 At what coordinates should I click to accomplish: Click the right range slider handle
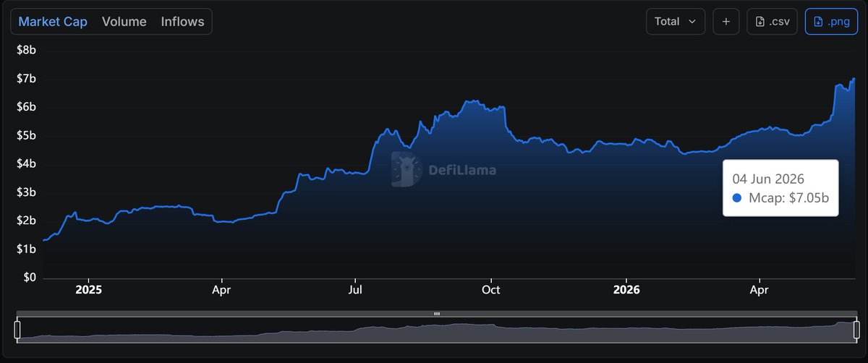pyautogui.click(x=856, y=330)
